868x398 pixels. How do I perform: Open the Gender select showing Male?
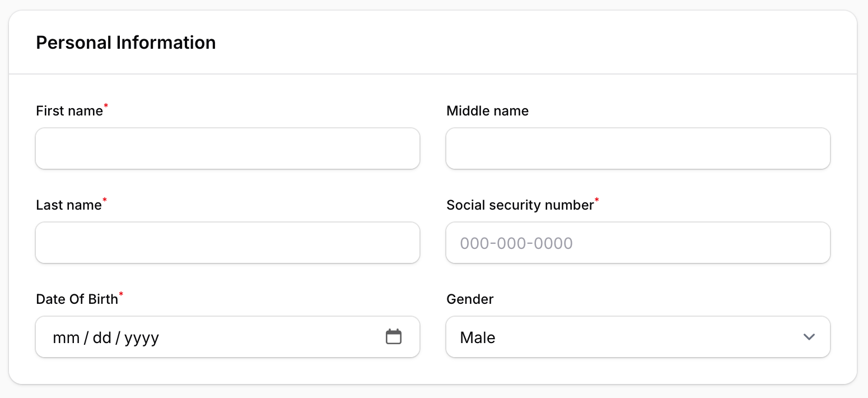click(x=638, y=337)
